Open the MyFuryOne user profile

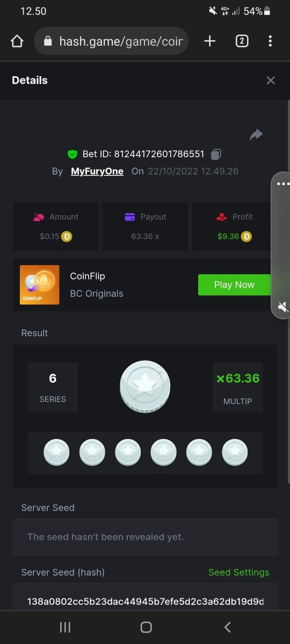coord(97,171)
